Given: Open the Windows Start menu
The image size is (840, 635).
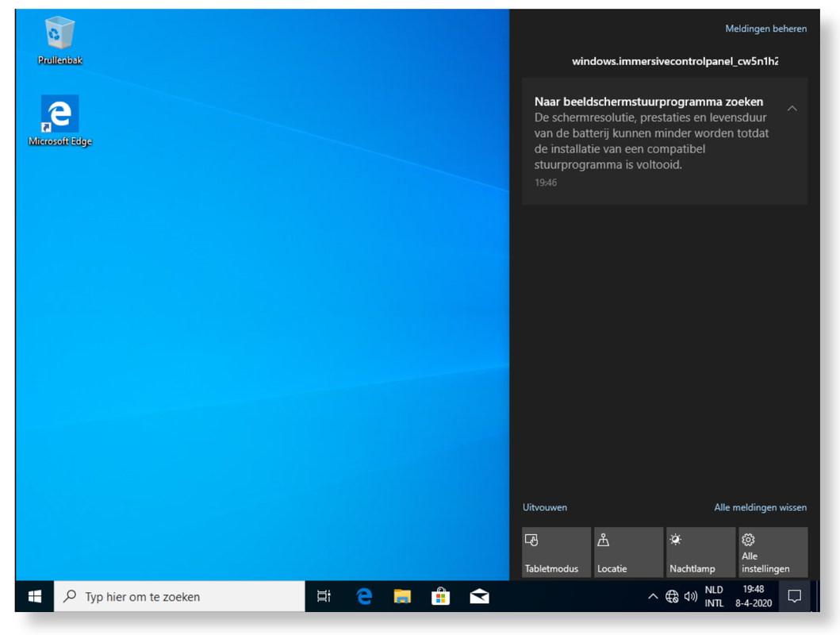Looking at the screenshot, I should tap(35, 596).
